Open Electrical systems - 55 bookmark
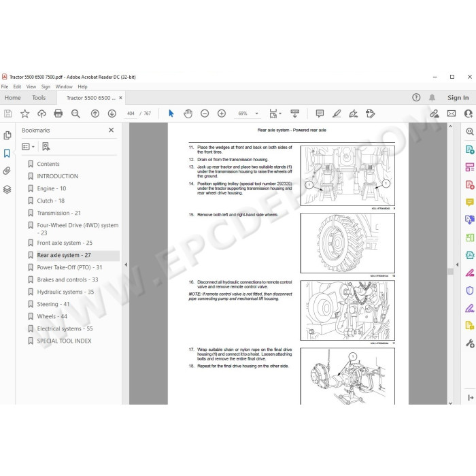This screenshot has height=476, width=476. pyautogui.click(x=65, y=328)
